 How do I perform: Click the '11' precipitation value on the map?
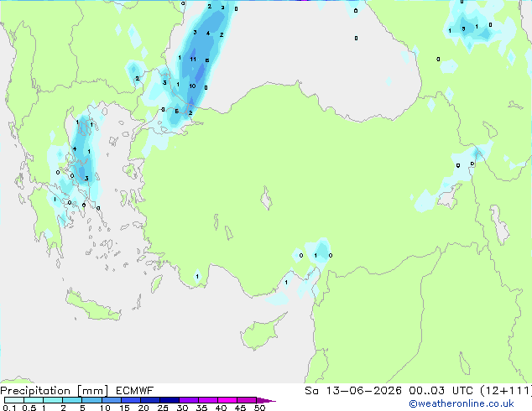click(x=193, y=60)
